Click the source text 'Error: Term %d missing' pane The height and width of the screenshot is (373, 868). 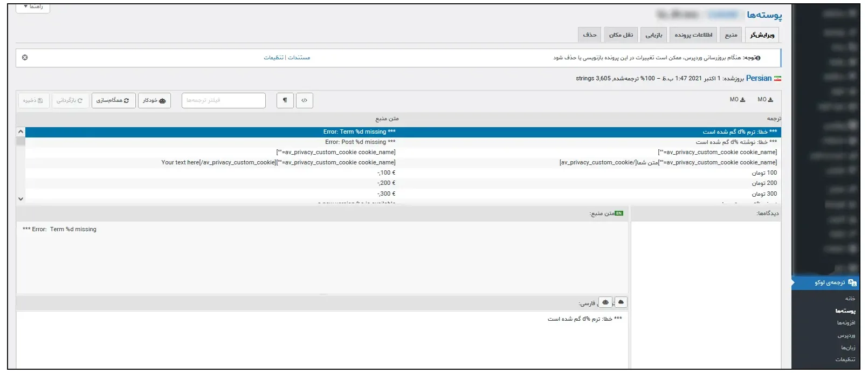point(322,257)
